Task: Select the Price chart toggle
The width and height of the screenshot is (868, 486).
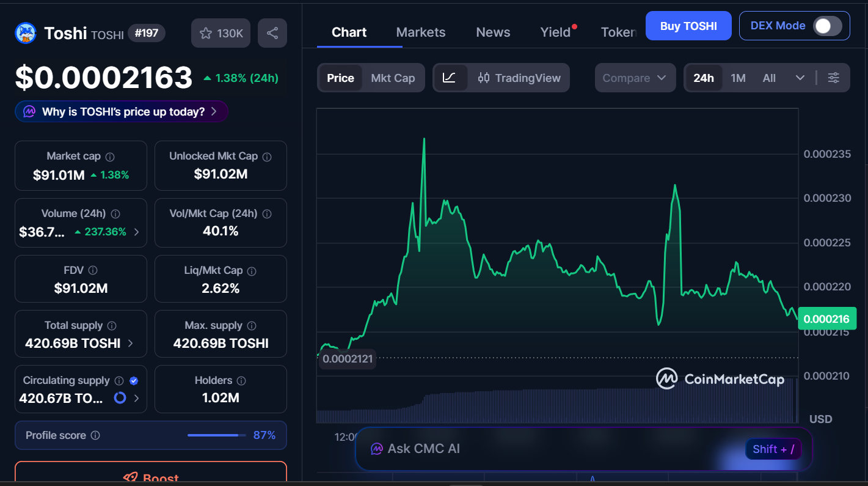Action: pyautogui.click(x=340, y=78)
